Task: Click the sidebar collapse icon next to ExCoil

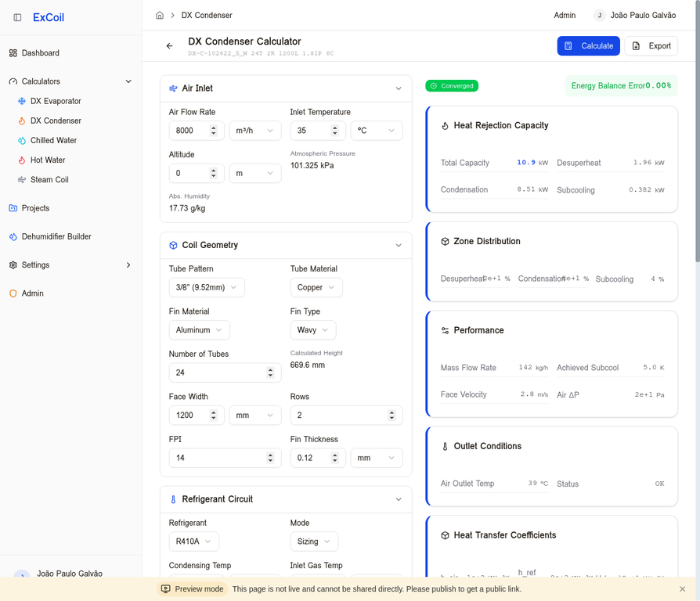Action: coord(16,17)
